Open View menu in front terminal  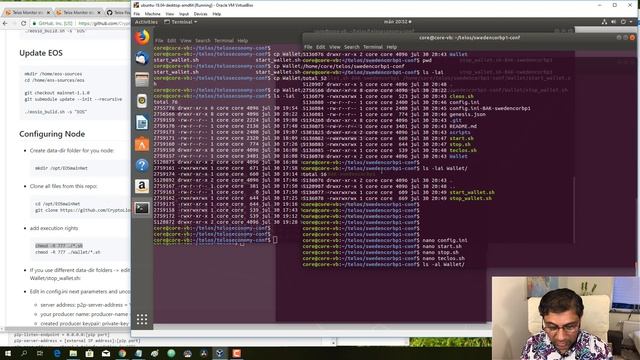tap(335, 47)
